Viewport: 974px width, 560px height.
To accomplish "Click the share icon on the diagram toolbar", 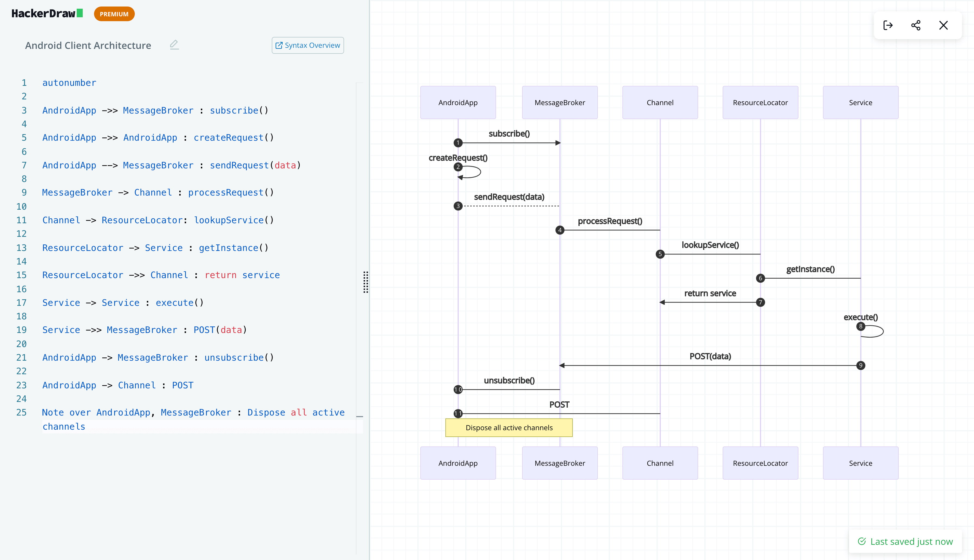I will coord(916,25).
